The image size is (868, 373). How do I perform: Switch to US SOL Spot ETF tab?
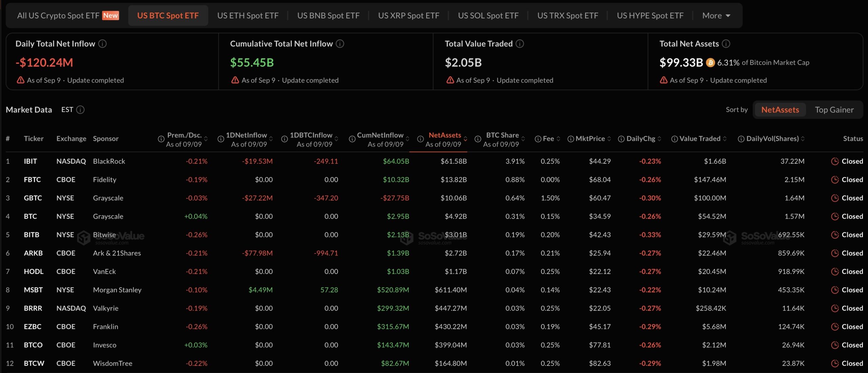pyautogui.click(x=488, y=16)
